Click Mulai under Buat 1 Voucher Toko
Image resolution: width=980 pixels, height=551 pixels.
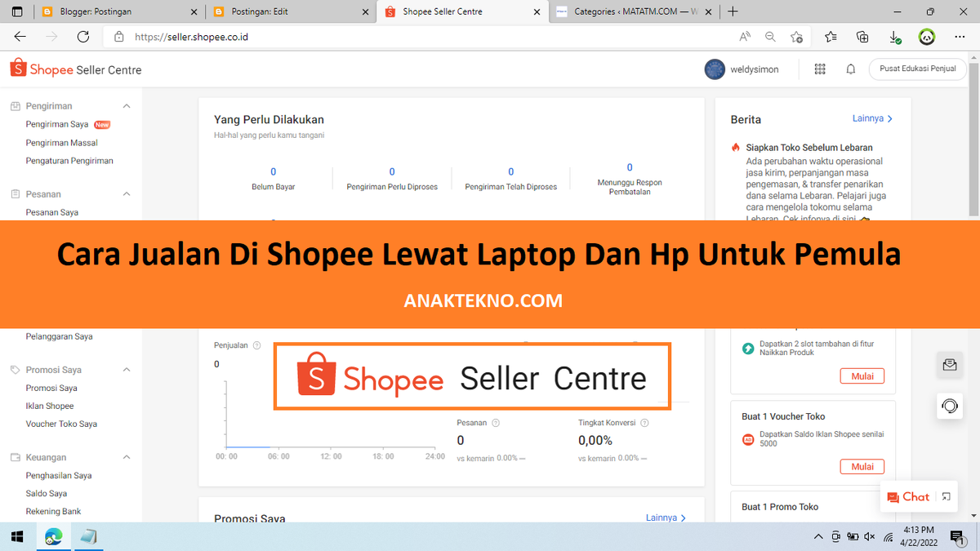[x=862, y=467]
